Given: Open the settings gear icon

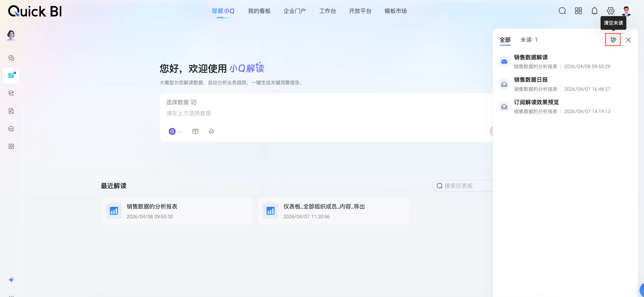Looking at the screenshot, I should coord(610,11).
